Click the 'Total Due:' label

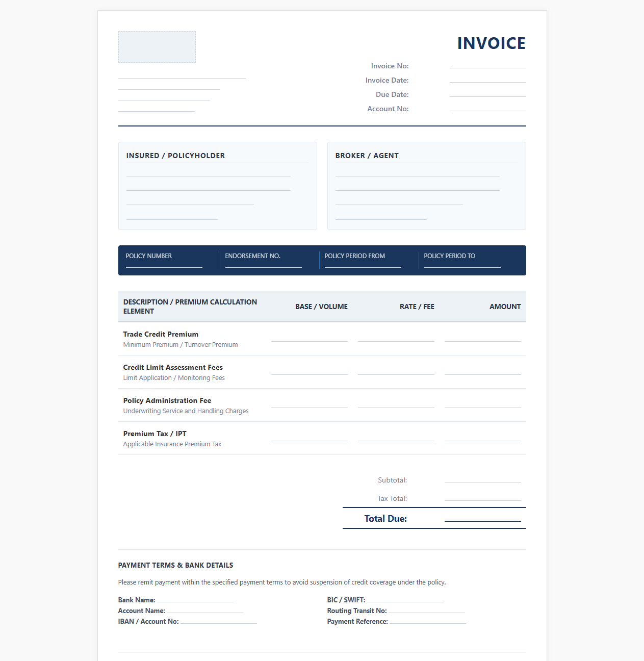click(385, 519)
